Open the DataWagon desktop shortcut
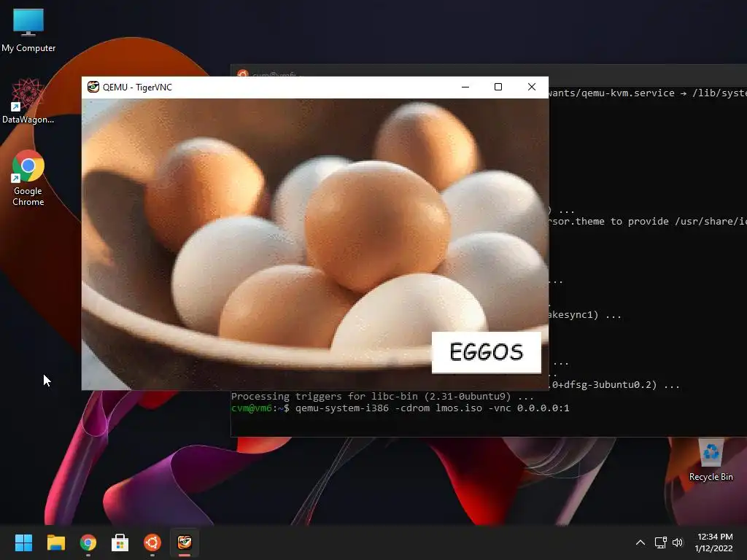The image size is (747, 560). click(28, 101)
